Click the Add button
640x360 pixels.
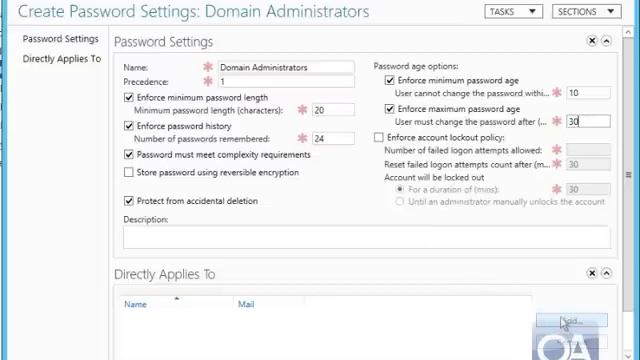click(571, 320)
